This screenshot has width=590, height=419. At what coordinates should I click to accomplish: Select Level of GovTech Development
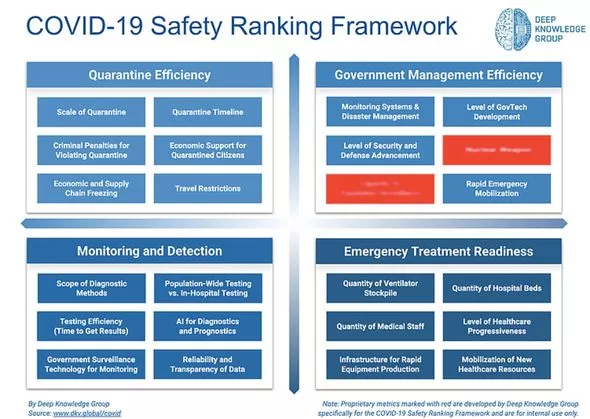(497, 112)
